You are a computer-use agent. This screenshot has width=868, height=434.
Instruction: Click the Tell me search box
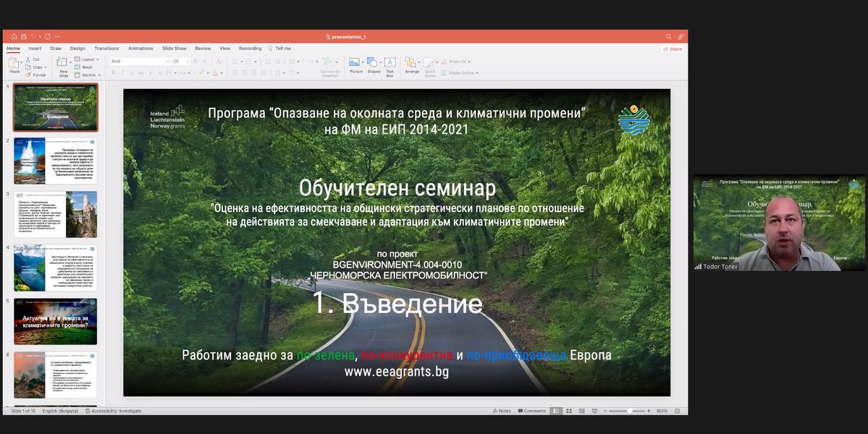[279, 48]
